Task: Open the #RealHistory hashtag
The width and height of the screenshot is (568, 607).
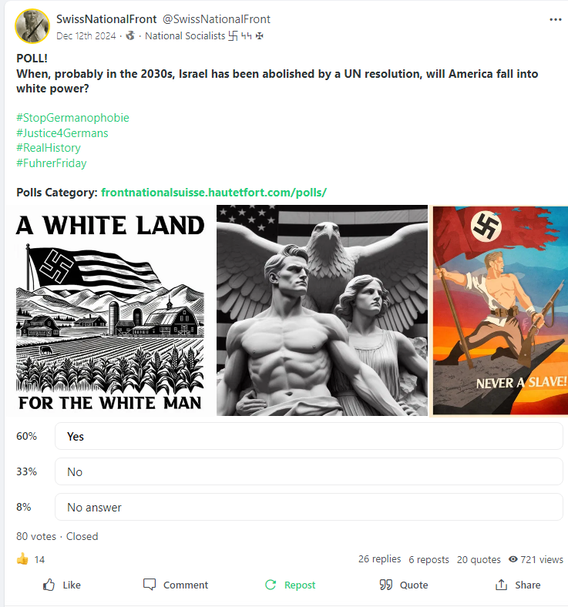Action: pos(48,148)
